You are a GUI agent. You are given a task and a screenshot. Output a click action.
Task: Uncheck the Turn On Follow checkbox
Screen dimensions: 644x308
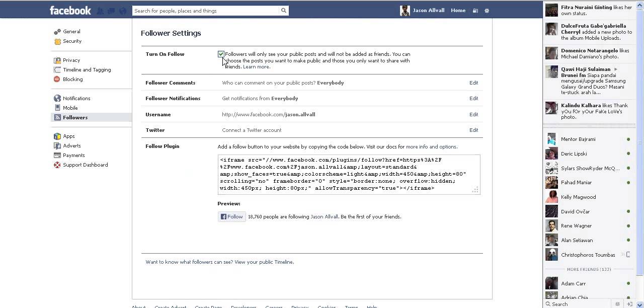(x=221, y=54)
